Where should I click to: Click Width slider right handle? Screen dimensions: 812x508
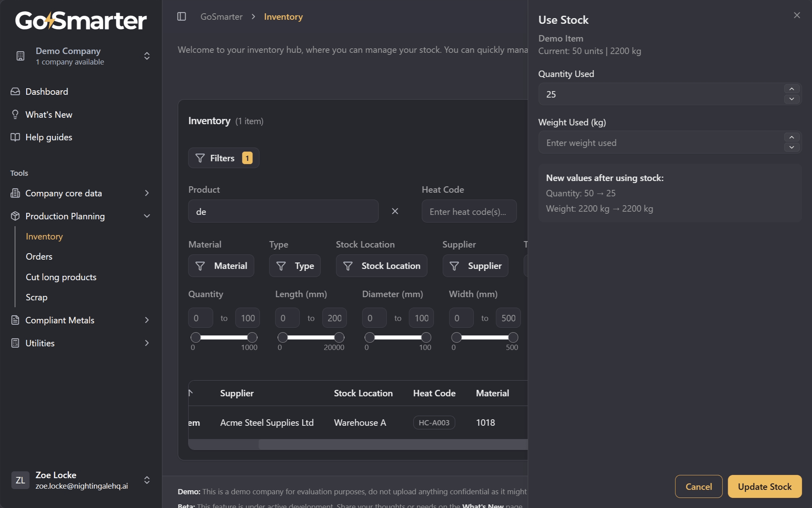(513, 337)
